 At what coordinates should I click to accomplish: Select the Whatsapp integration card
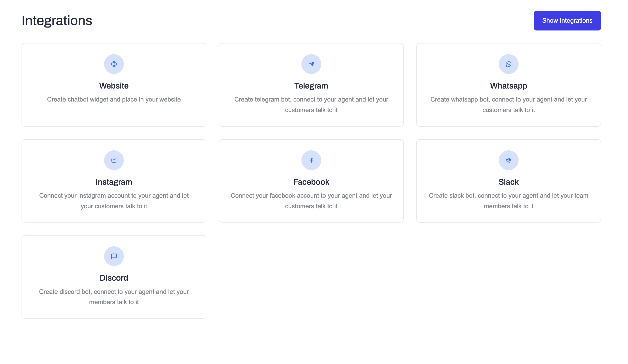(508, 85)
